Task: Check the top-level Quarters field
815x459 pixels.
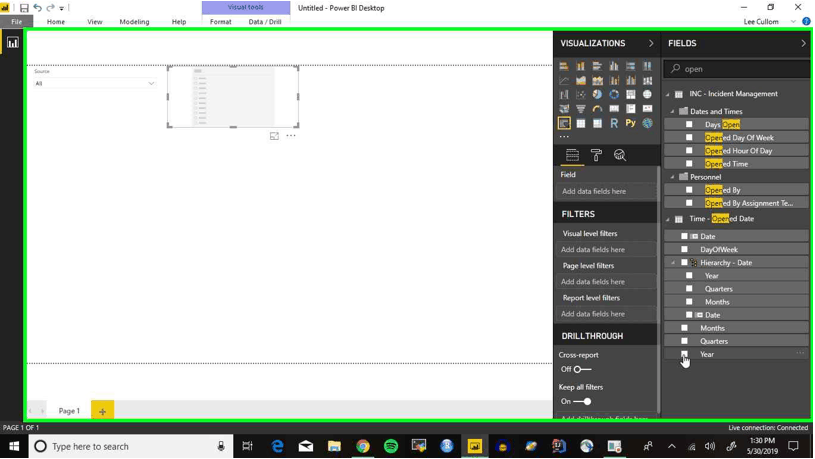Action: click(685, 341)
